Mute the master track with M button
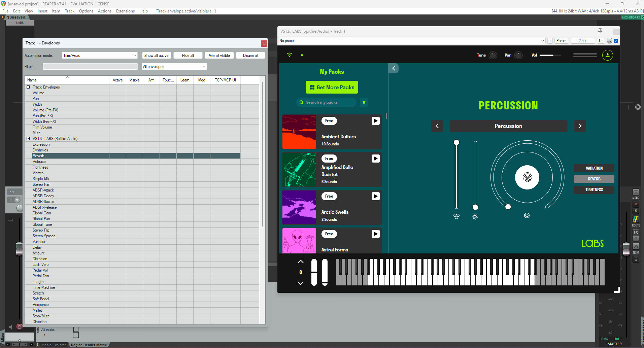The height and width of the screenshot is (348, 644). pos(636,204)
